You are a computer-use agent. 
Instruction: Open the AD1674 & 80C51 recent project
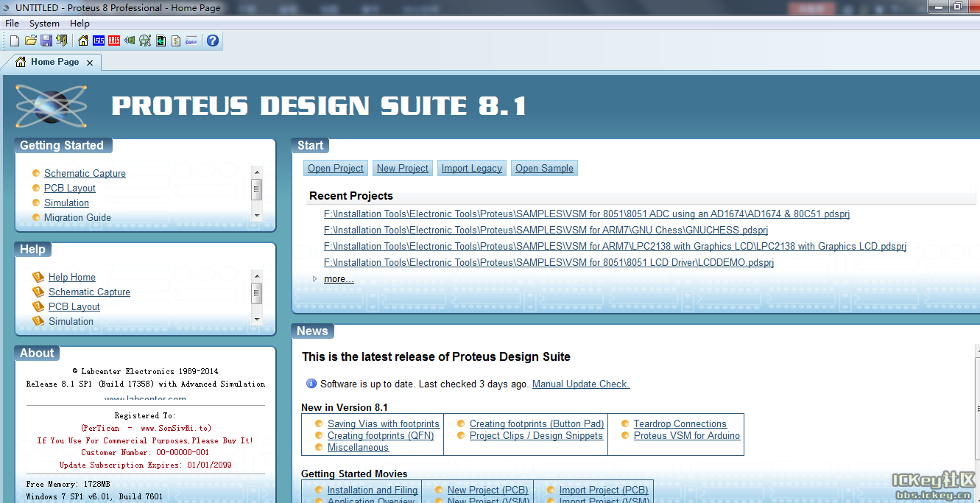tap(587, 214)
